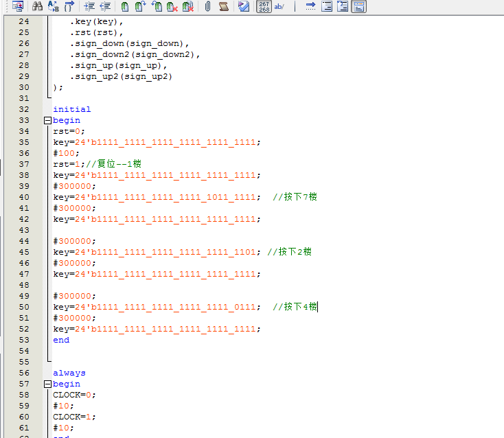
Task: Collapse the always begin block at line 57
Action: tap(47, 384)
